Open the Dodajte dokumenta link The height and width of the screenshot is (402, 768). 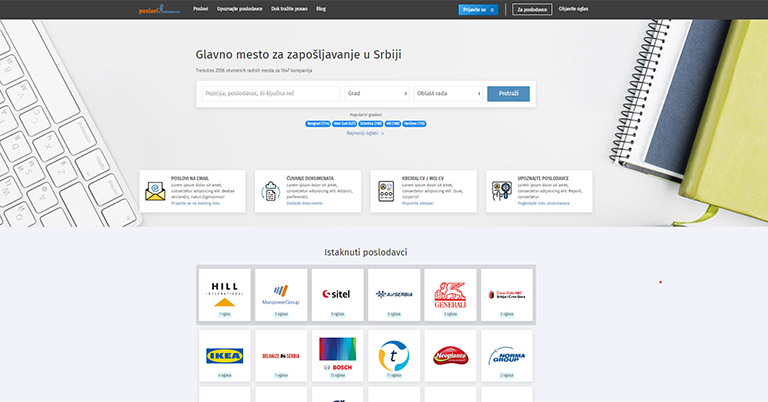(x=304, y=203)
